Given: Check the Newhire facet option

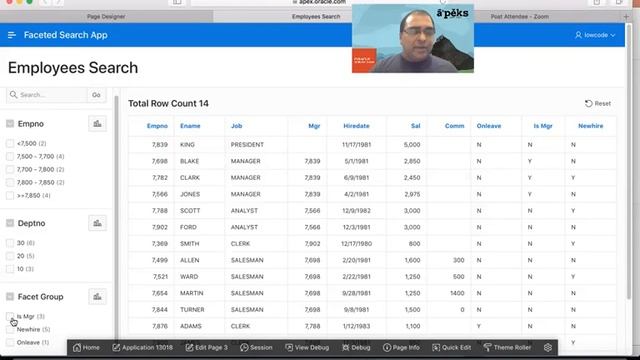Looking at the screenshot, I should (x=10, y=330).
